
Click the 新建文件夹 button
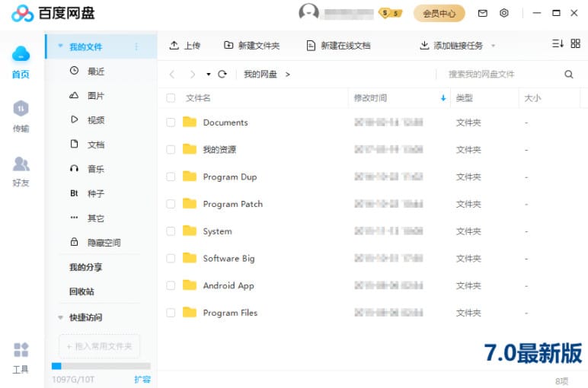pos(251,46)
